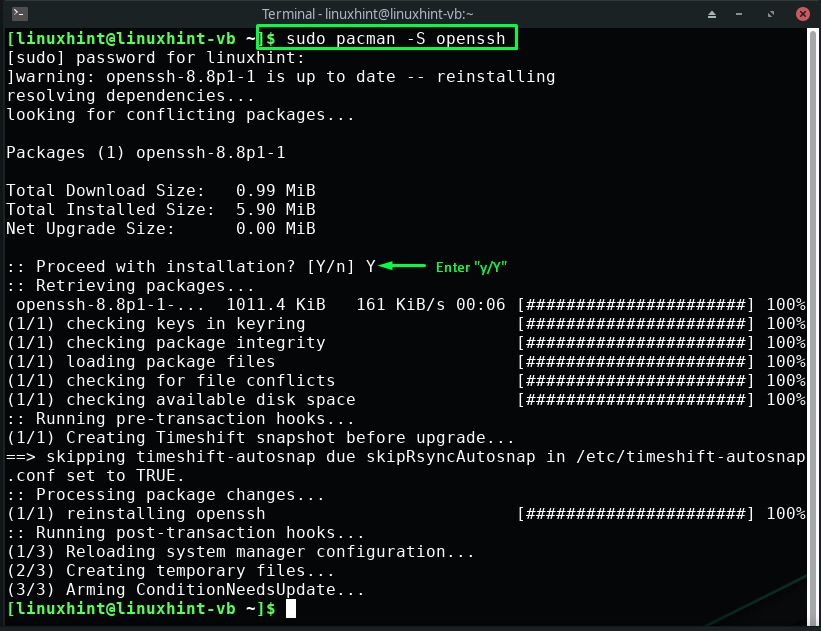821x631 pixels.
Task: Maximize the Terminal window
Action: pyautogui.click(x=771, y=14)
